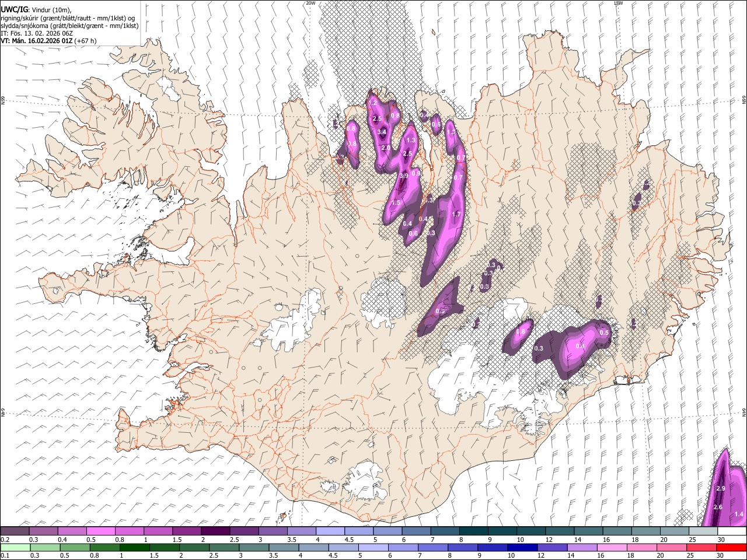Screen dimensions: 747x560
Task: Click the UWC/IG title text
Action: coord(14,9)
